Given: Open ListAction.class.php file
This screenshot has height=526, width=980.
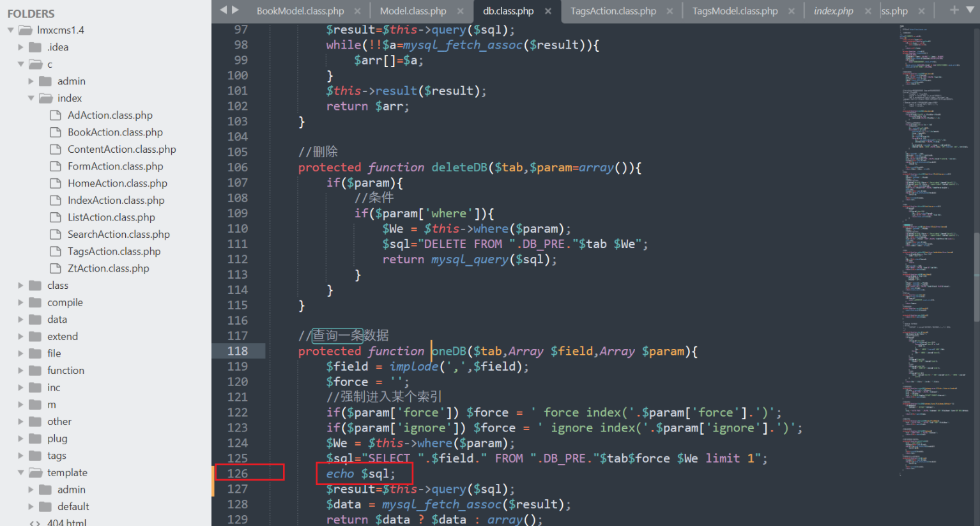Looking at the screenshot, I should 111,217.
